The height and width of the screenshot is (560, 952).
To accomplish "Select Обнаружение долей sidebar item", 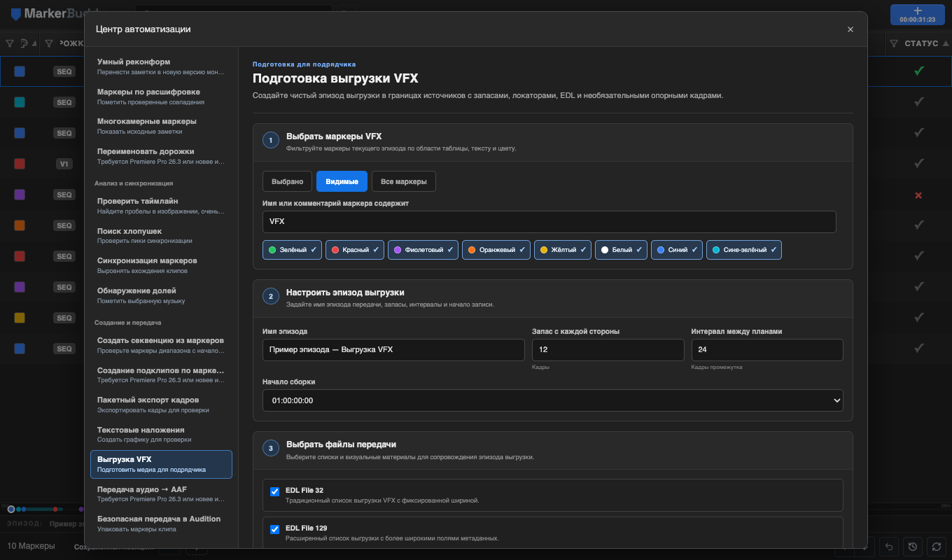I will (x=161, y=295).
